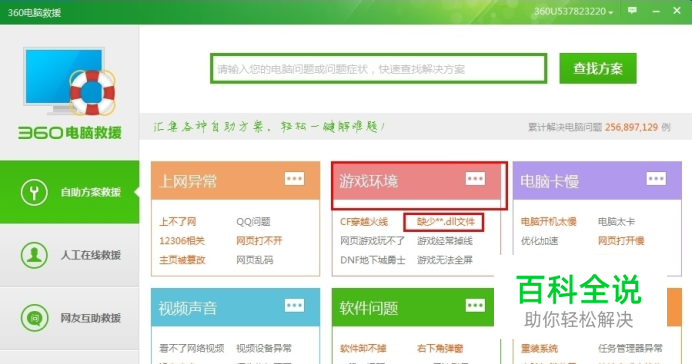Screen dimensions: 692x364
Task: Open more options for 上网异常 category
Action: coord(294,179)
